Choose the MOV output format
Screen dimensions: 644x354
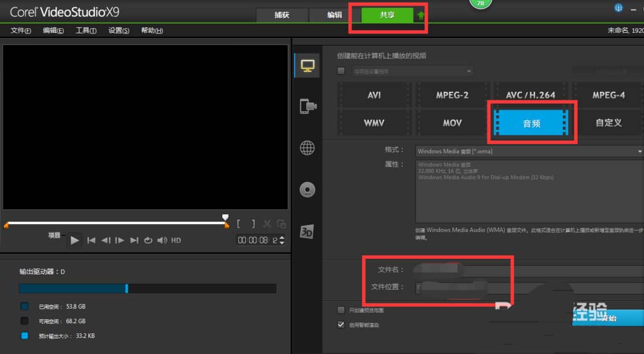pyautogui.click(x=452, y=123)
